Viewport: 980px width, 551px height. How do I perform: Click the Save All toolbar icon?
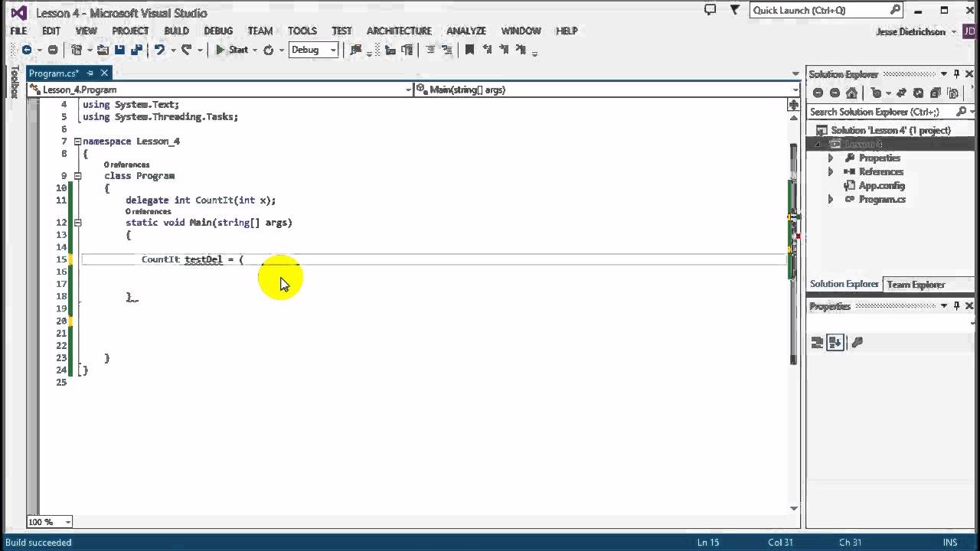[136, 50]
